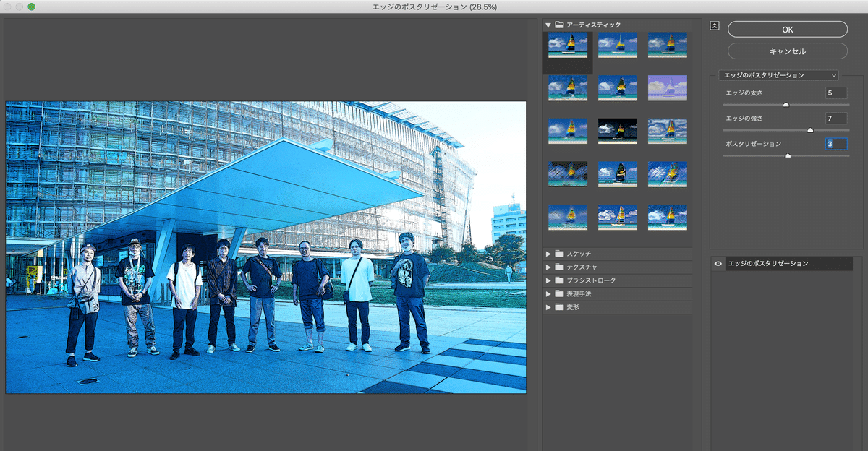Select the diagonal-stroke rough pastels thumbnail

[668, 174]
